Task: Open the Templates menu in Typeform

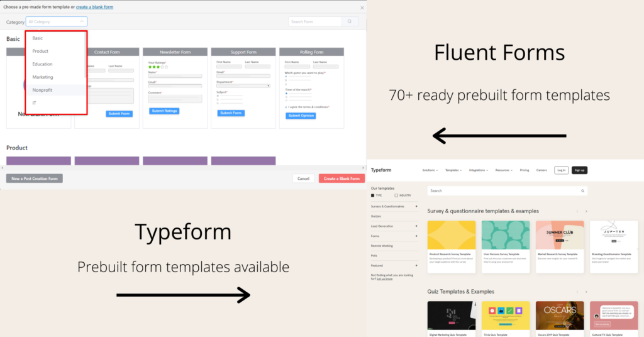Action: click(x=453, y=170)
